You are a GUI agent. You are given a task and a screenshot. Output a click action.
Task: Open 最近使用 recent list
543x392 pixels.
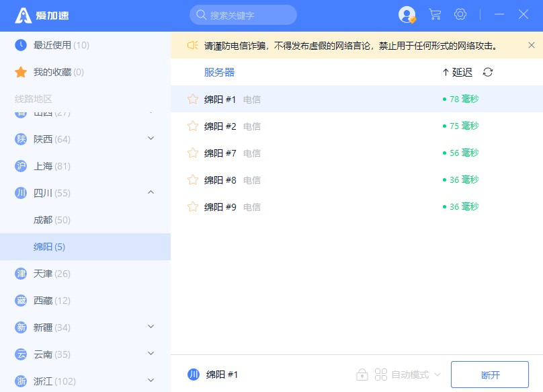pyautogui.click(x=60, y=45)
